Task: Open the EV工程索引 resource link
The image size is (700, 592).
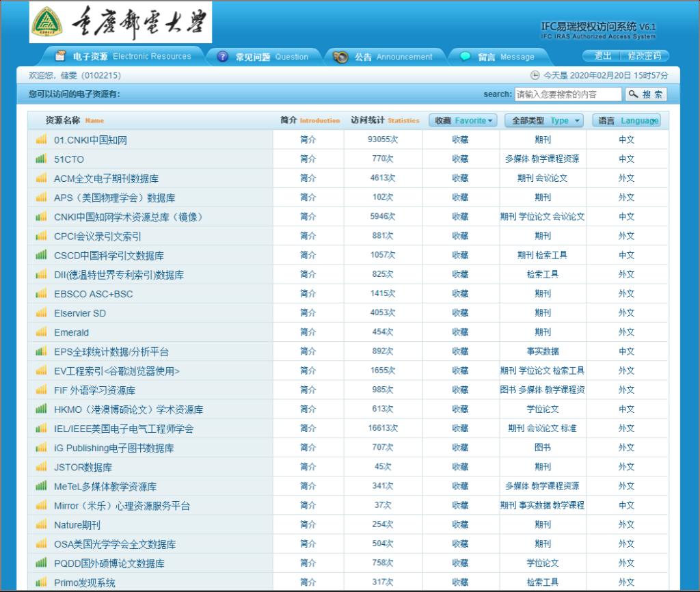Action: 116,371
